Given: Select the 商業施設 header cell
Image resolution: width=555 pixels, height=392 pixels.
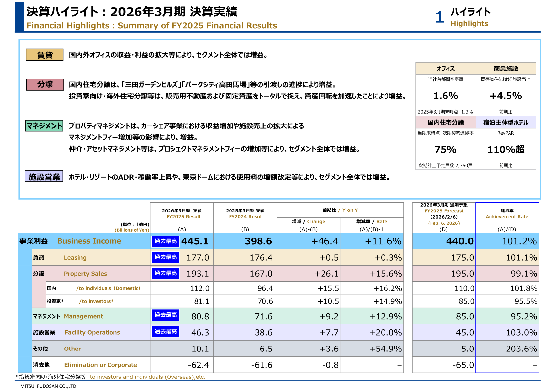Looking at the screenshot, I should click(x=506, y=69).
